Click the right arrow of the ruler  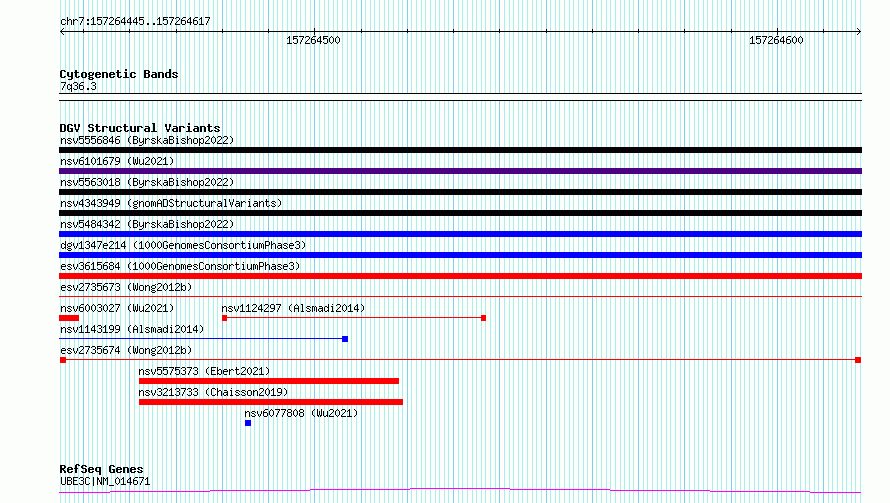coord(859,32)
